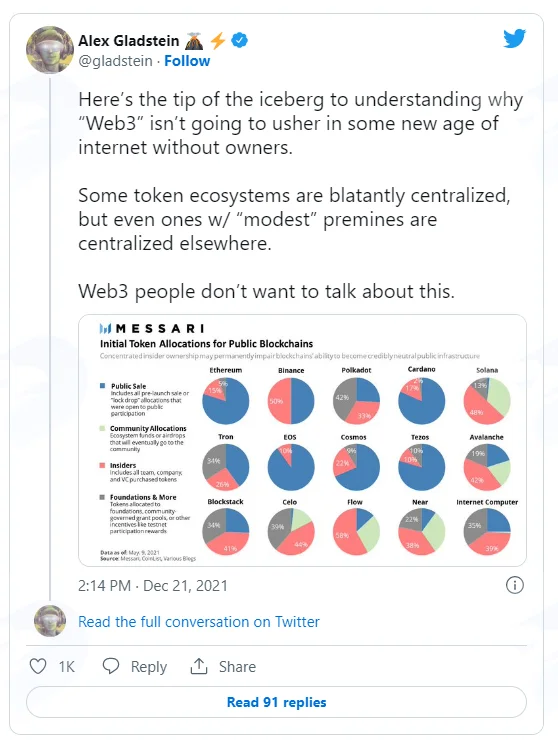Click the Twitter bird logo
This screenshot has height=750, width=558.
coord(514,39)
